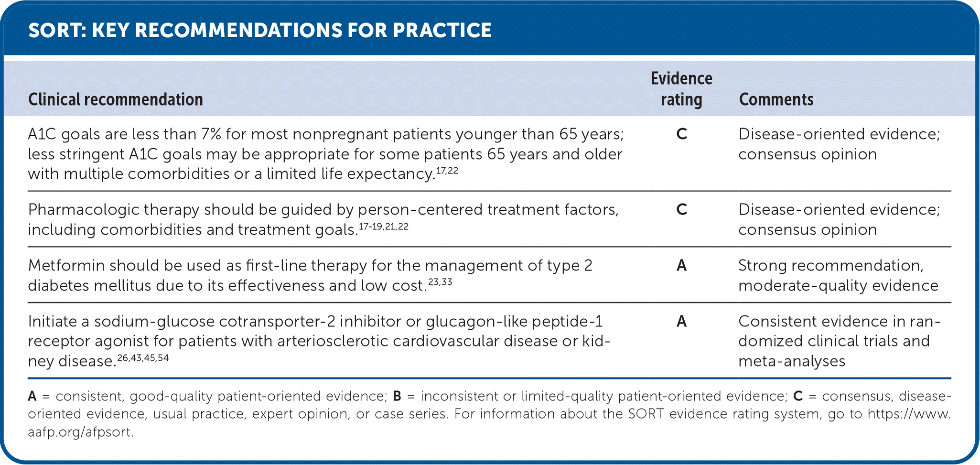
Task: Click the A evidence rating for Metformin
Action: click(x=681, y=266)
